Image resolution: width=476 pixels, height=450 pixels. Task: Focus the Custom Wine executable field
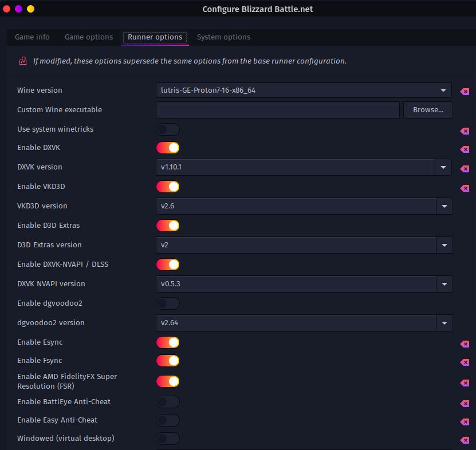[x=278, y=110]
